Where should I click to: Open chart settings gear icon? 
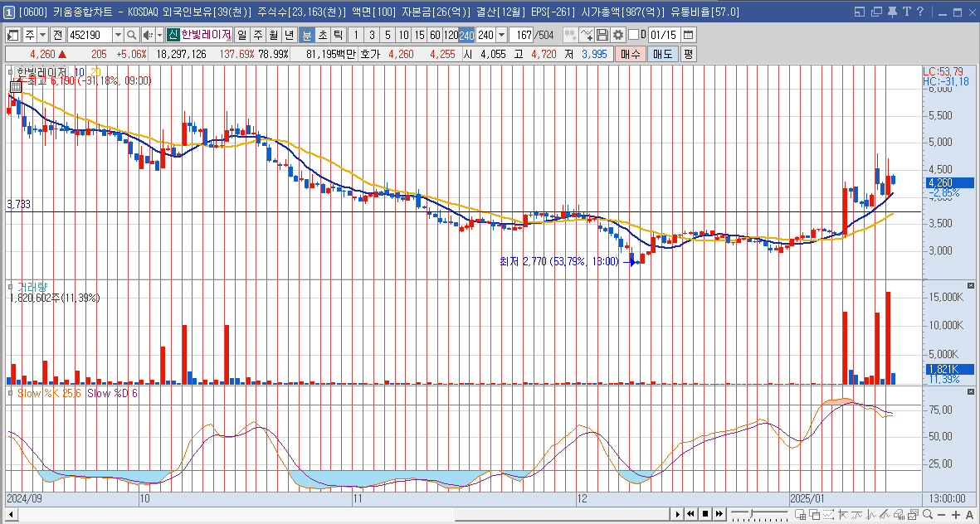coord(618,35)
